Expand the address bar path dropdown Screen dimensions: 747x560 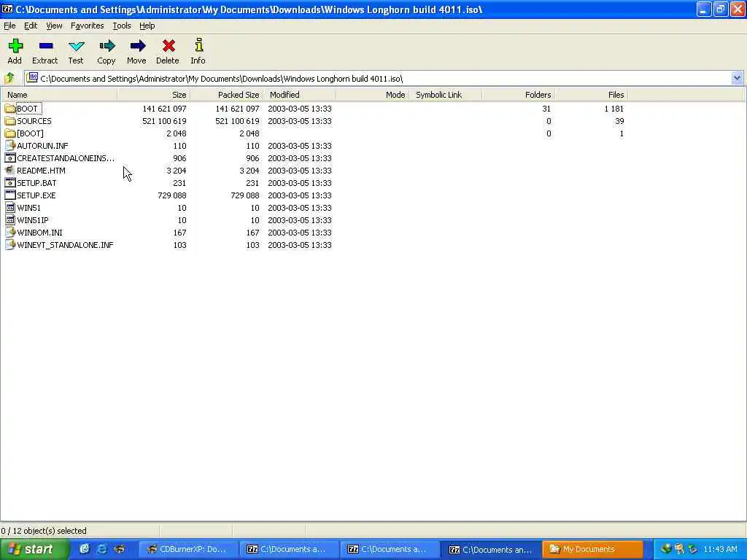coord(737,78)
